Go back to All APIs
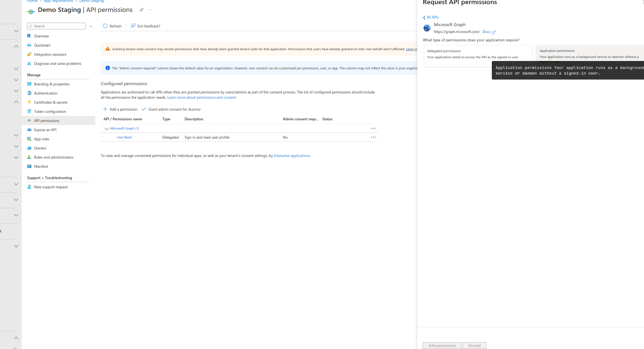Viewport: 644px width, 349px height. click(x=431, y=17)
